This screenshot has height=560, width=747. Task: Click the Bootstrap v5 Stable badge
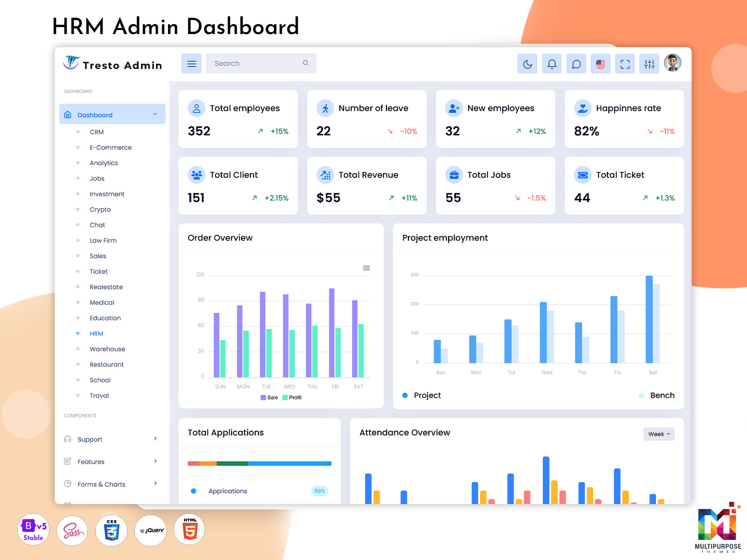coord(33,530)
